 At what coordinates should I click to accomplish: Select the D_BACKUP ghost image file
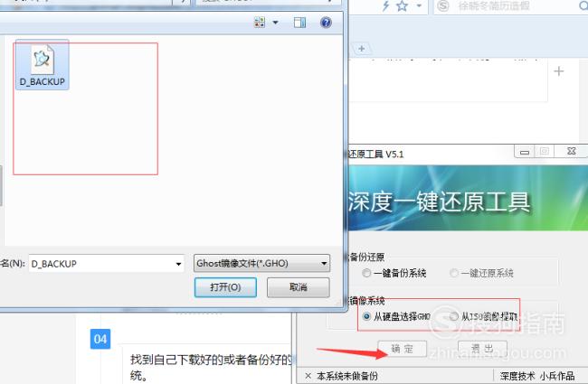click(x=42, y=65)
